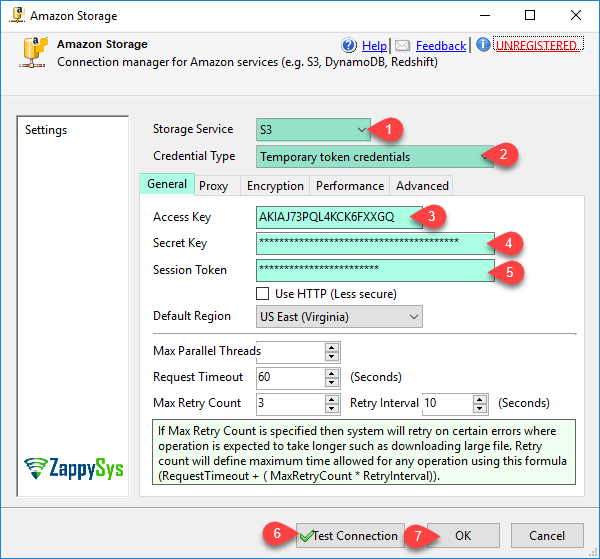Open the Default Region dropdown
Screen dimensions: 600x559
pos(339,316)
